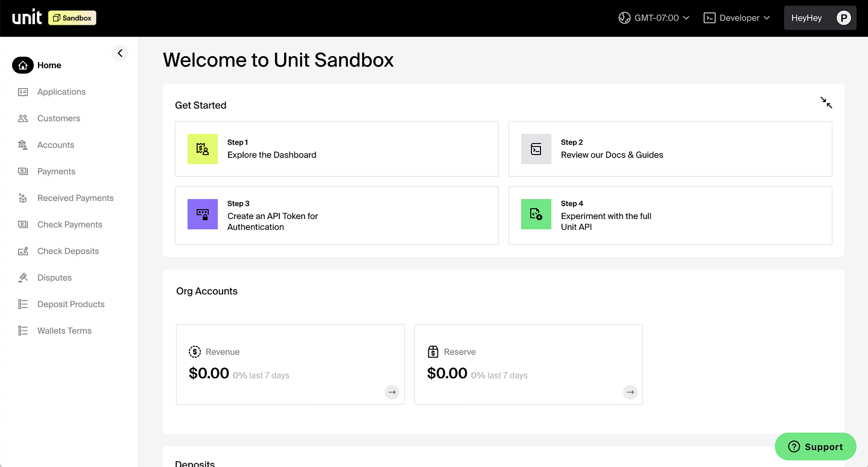The width and height of the screenshot is (868, 467).
Task: Click the globe timezone icon
Action: click(x=624, y=18)
